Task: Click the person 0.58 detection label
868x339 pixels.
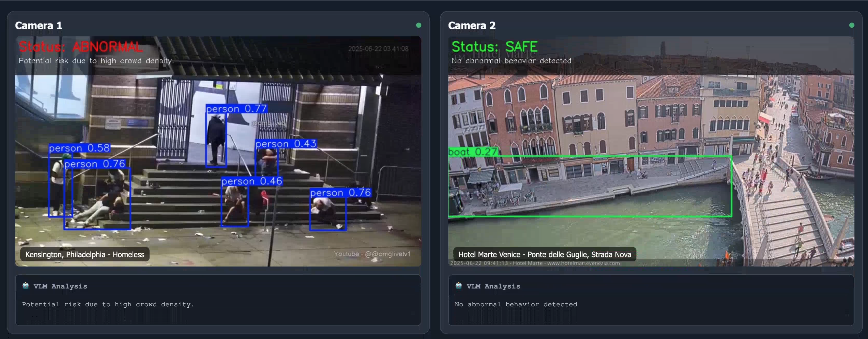Action: coord(80,148)
